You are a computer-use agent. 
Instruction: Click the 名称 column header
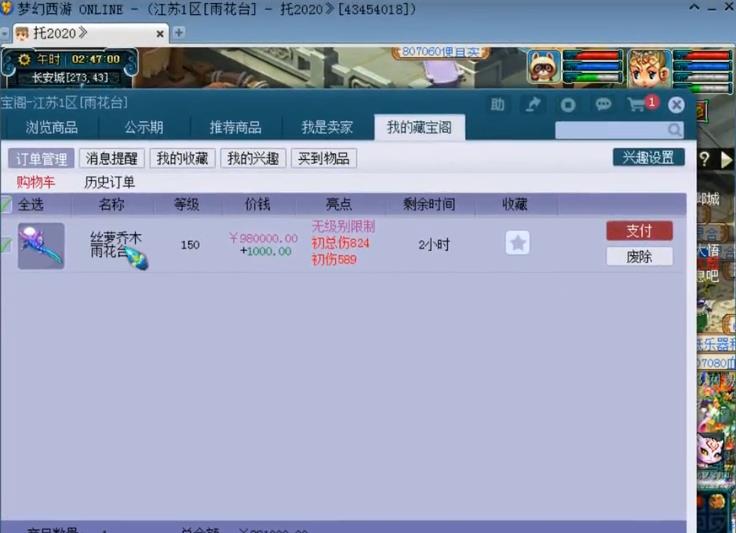click(112, 204)
